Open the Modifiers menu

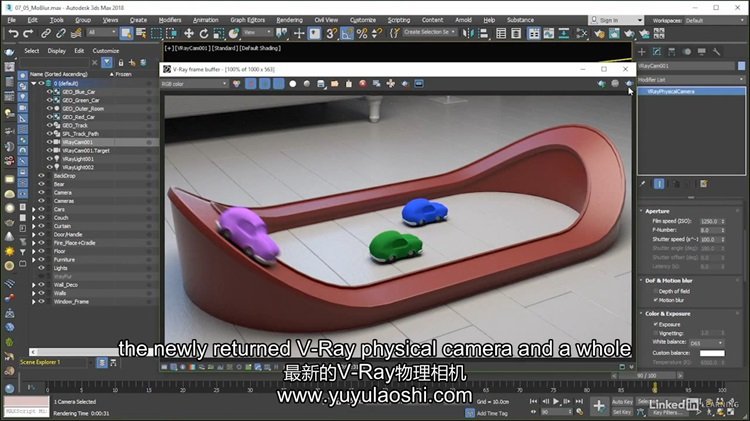coord(170,20)
